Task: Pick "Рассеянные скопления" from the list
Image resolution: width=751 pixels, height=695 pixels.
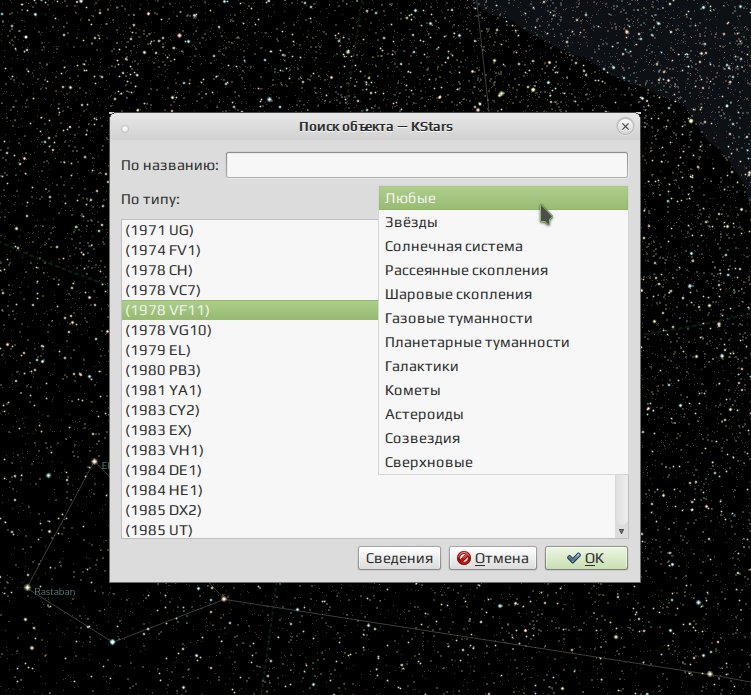Action: click(503, 270)
